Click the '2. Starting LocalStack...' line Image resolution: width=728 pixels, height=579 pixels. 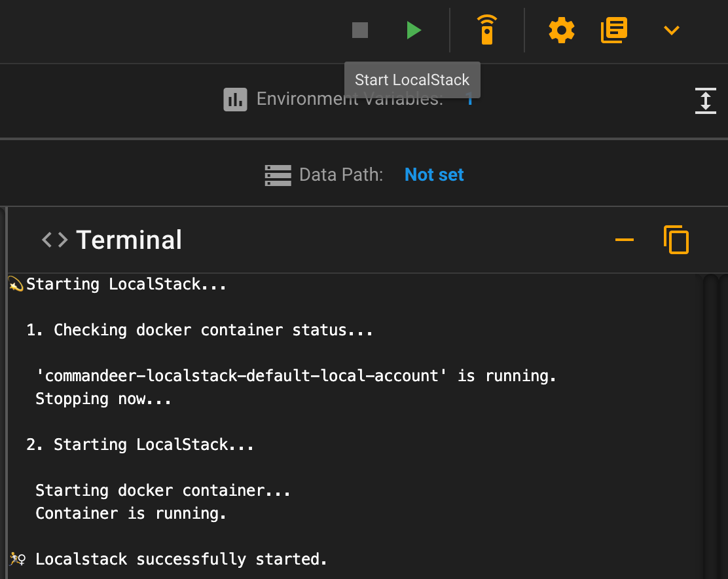140,445
